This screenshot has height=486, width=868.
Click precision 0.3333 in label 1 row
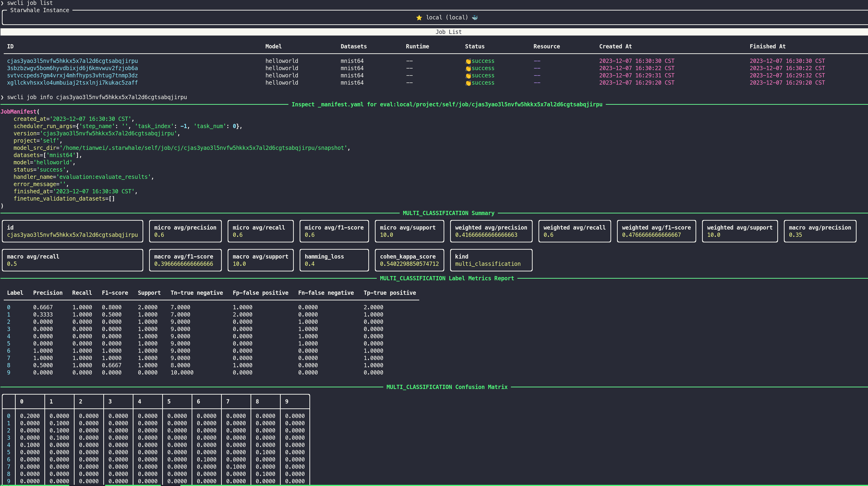43,314
